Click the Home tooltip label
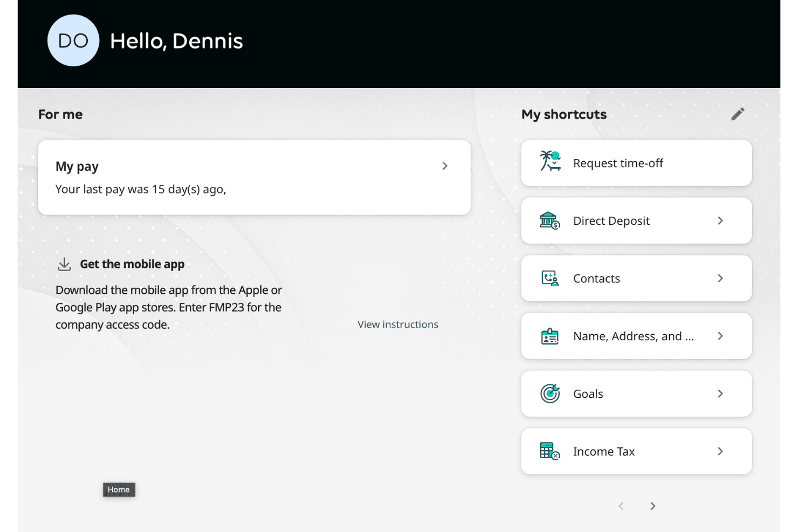798x532 pixels. tap(119, 489)
